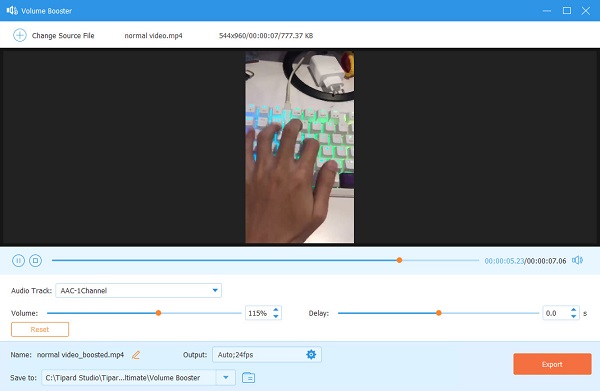Click the playback progress marker on timeline
600x391 pixels.
click(x=399, y=260)
